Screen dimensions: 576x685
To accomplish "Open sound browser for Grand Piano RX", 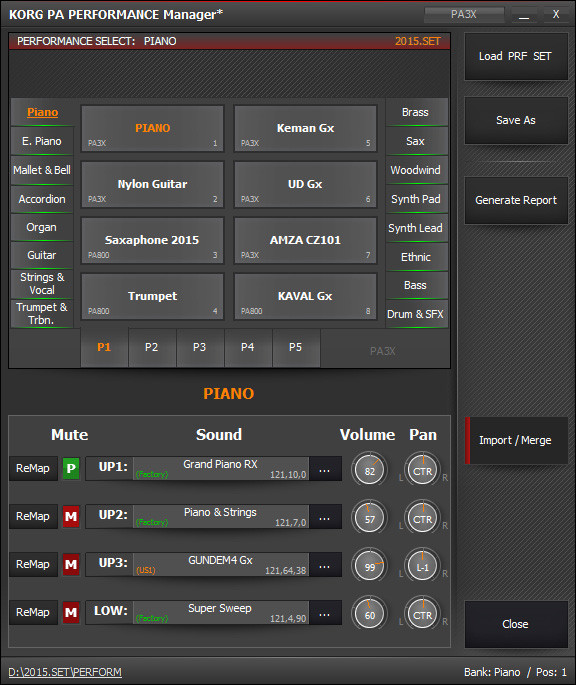I will point(325,469).
